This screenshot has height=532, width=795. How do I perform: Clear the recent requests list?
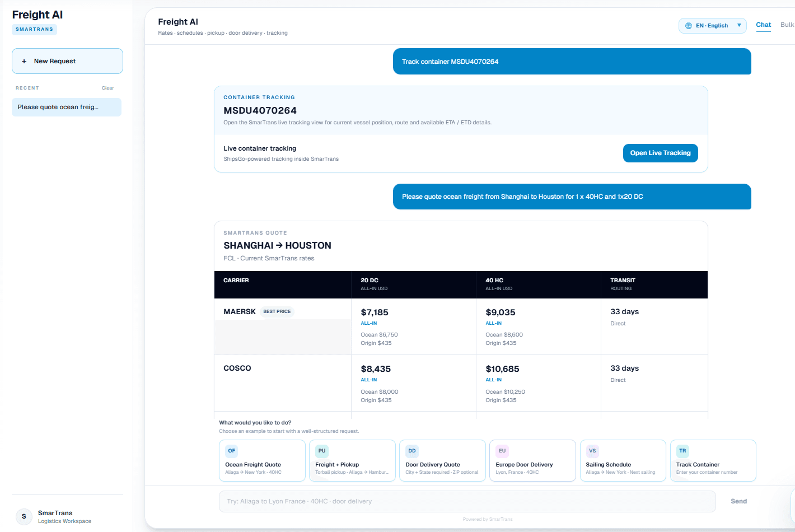click(107, 88)
